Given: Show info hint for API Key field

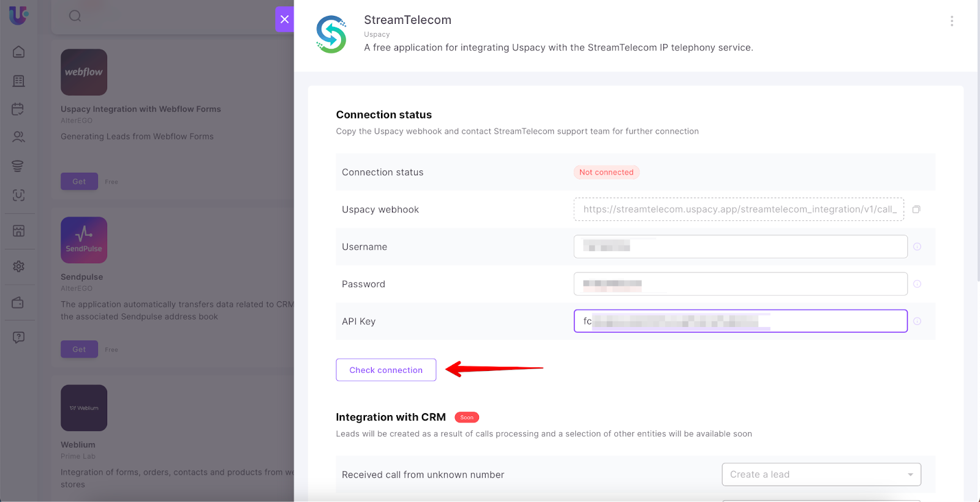Looking at the screenshot, I should 917,321.
